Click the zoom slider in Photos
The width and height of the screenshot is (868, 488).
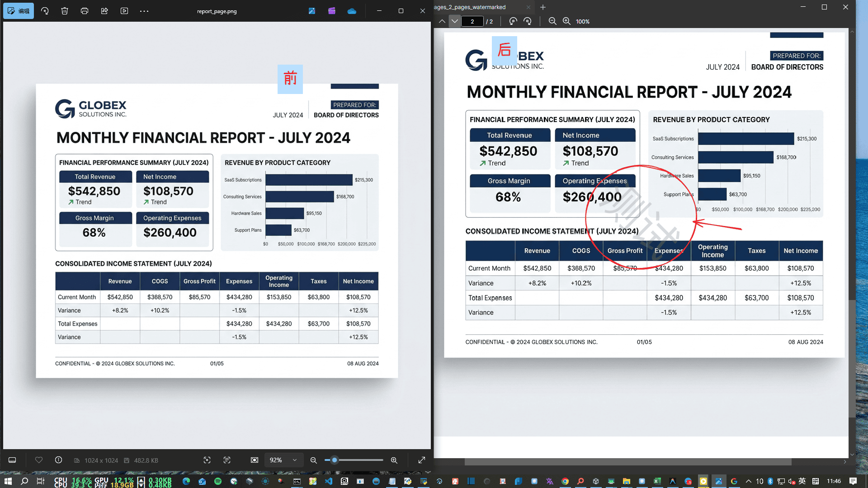(x=354, y=460)
